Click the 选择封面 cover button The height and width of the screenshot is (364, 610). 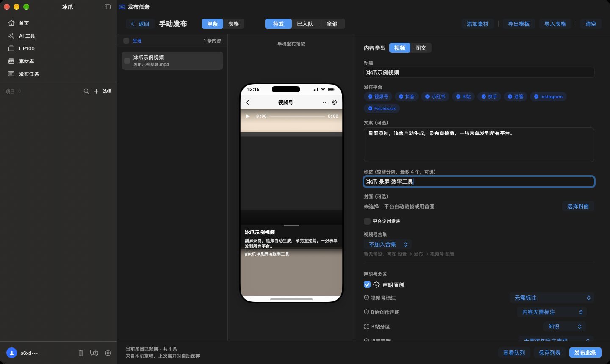coord(578,206)
